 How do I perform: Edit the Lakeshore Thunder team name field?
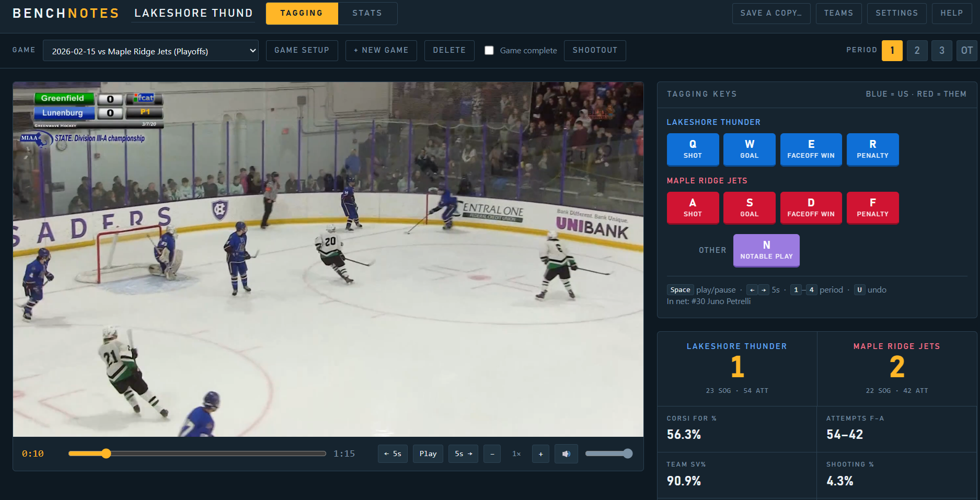[193, 13]
